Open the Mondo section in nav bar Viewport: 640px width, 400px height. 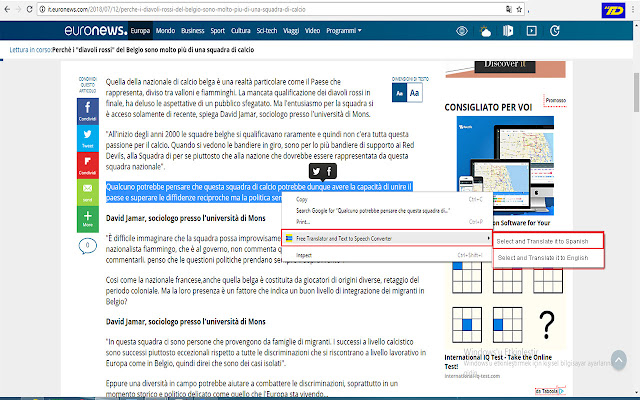pyautogui.click(x=165, y=31)
